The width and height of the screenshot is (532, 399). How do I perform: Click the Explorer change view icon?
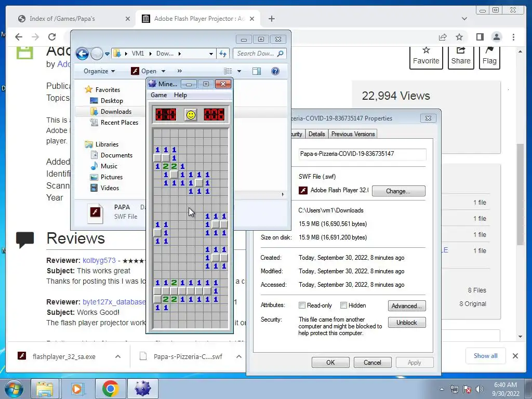[x=228, y=71]
